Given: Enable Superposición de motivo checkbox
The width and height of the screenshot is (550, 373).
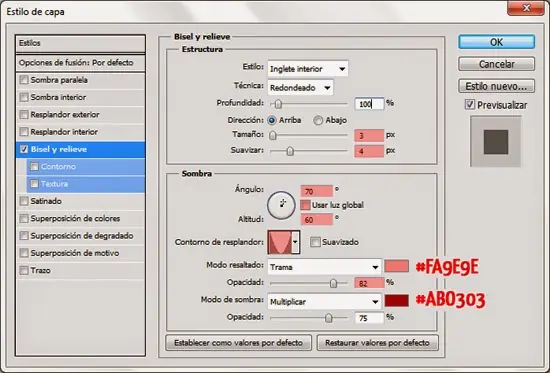Looking at the screenshot, I should (x=24, y=253).
